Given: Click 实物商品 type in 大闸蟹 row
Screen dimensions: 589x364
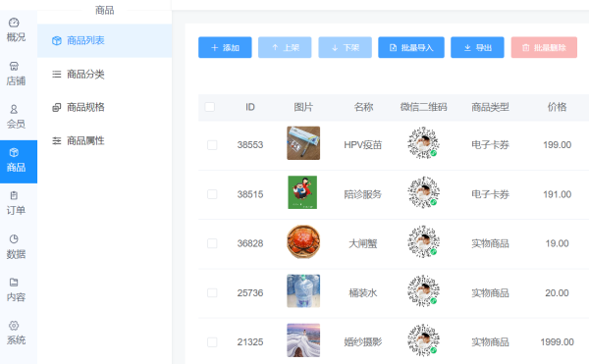Looking at the screenshot, I should 490,243.
